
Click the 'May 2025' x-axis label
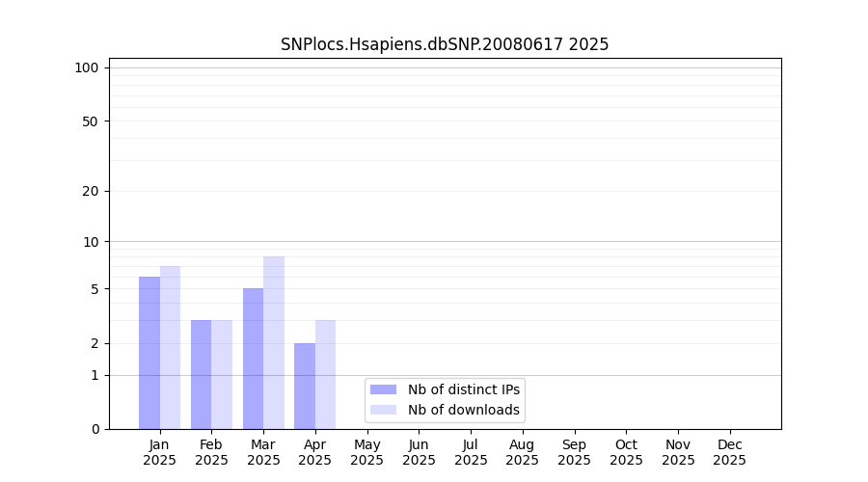point(367,452)
